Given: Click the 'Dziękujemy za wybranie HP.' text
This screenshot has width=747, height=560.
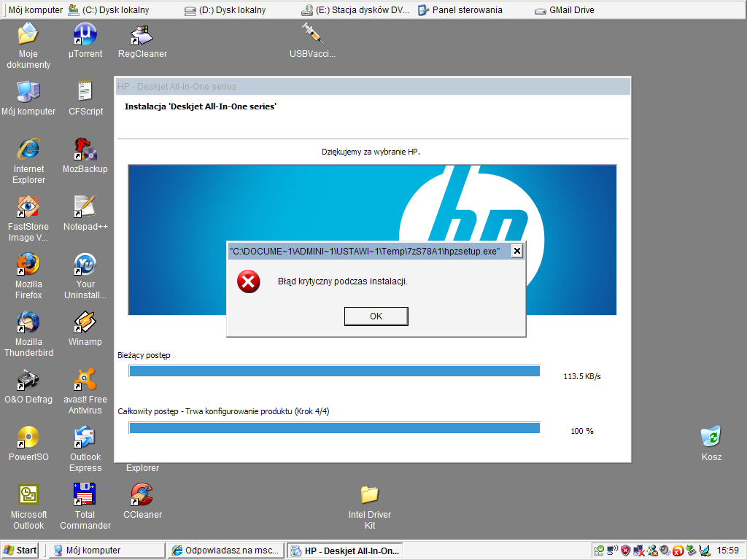Looking at the screenshot, I should [371, 152].
